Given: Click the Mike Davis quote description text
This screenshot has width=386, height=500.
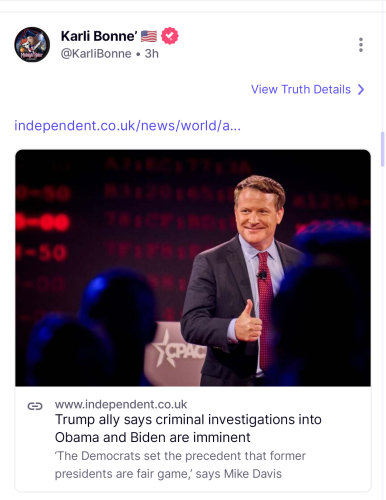Looking at the screenshot, I should [x=180, y=465].
